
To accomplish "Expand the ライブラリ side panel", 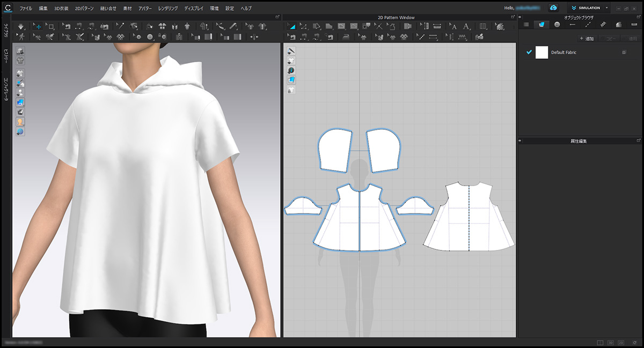I will [x=5, y=30].
